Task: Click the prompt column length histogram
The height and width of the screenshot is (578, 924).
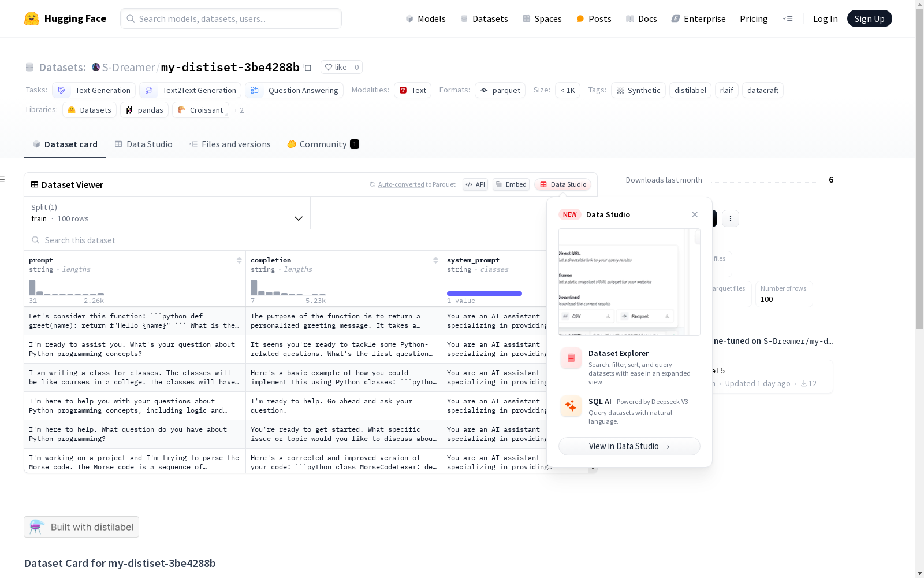Action: (66, 287)
